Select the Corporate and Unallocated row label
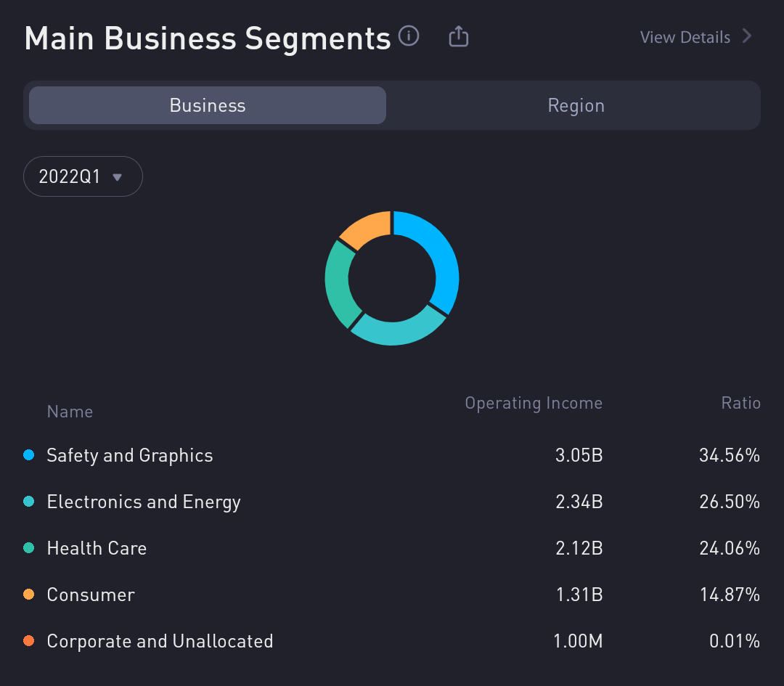The image size is (784, 686). (160, 641)
